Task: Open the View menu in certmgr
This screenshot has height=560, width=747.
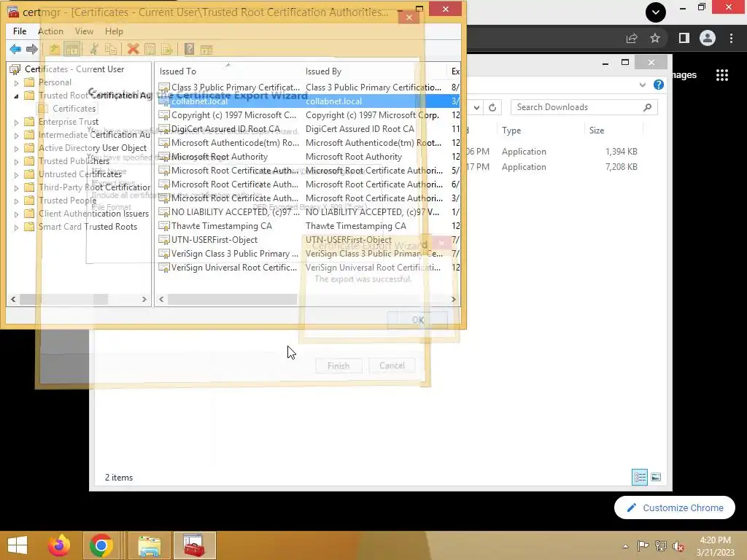Action: tap(84, 31)
